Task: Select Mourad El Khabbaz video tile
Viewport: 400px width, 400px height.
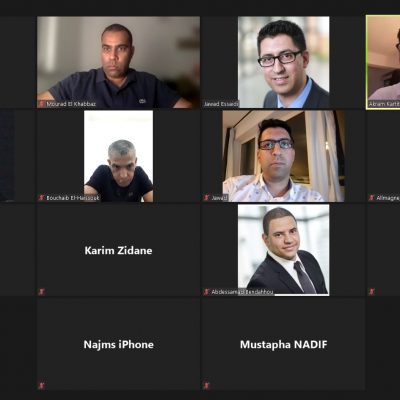Action: point(118,62)
